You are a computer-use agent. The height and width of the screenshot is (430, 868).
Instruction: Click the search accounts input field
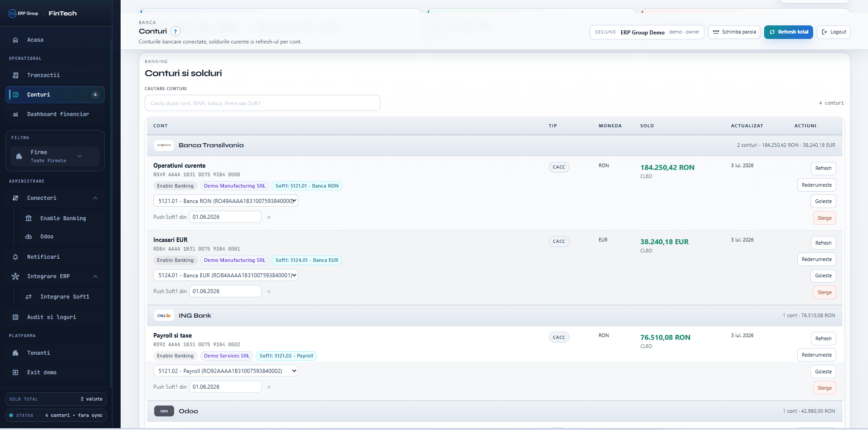tap(263, 103)
